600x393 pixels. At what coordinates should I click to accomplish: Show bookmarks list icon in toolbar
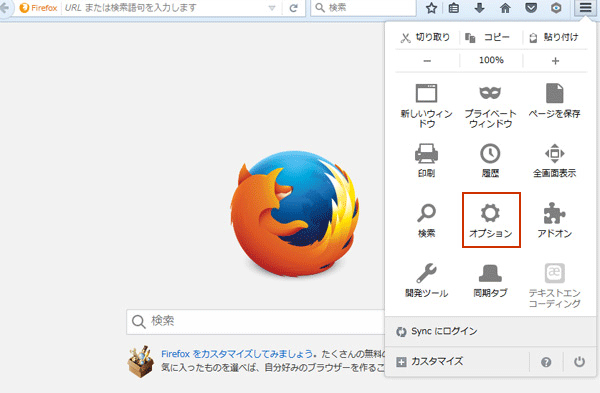click(x=454, y=8)
